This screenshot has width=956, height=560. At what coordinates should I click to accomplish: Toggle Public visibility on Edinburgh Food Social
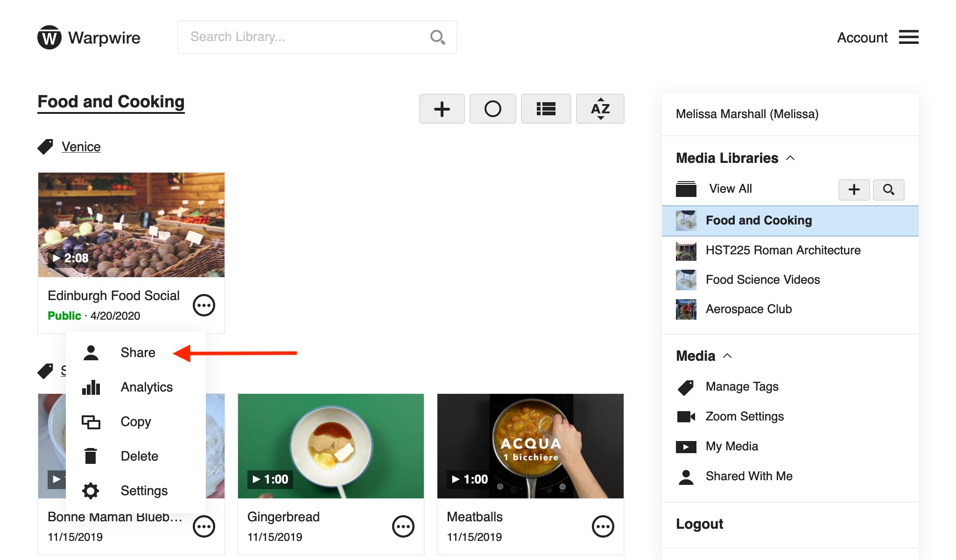tap(65, 315)
